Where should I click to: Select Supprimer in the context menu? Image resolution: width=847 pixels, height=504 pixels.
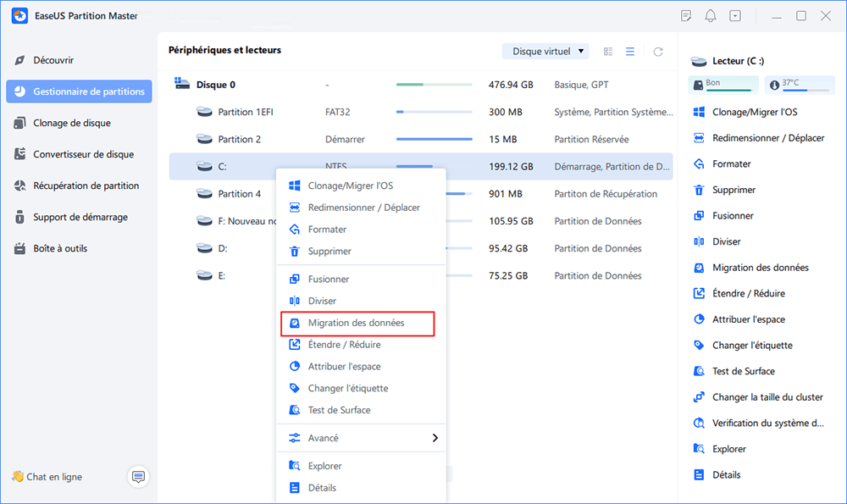[x=361, y=252]
